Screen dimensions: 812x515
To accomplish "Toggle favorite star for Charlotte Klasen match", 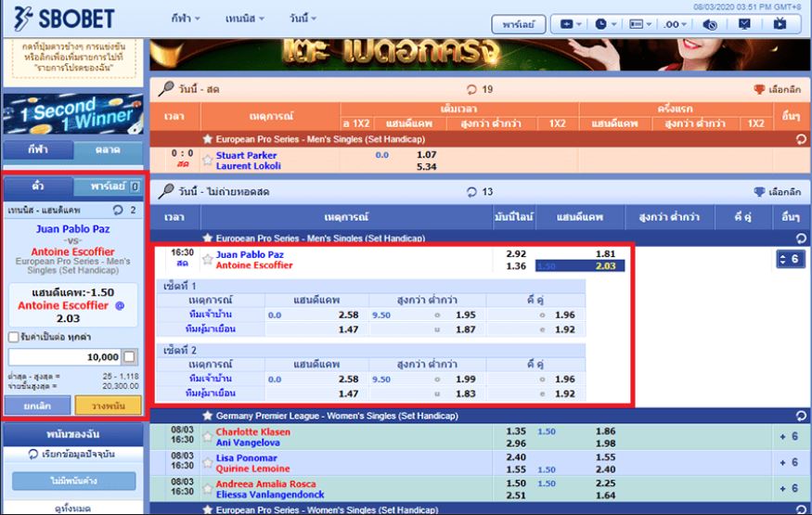I will (208, 437).
